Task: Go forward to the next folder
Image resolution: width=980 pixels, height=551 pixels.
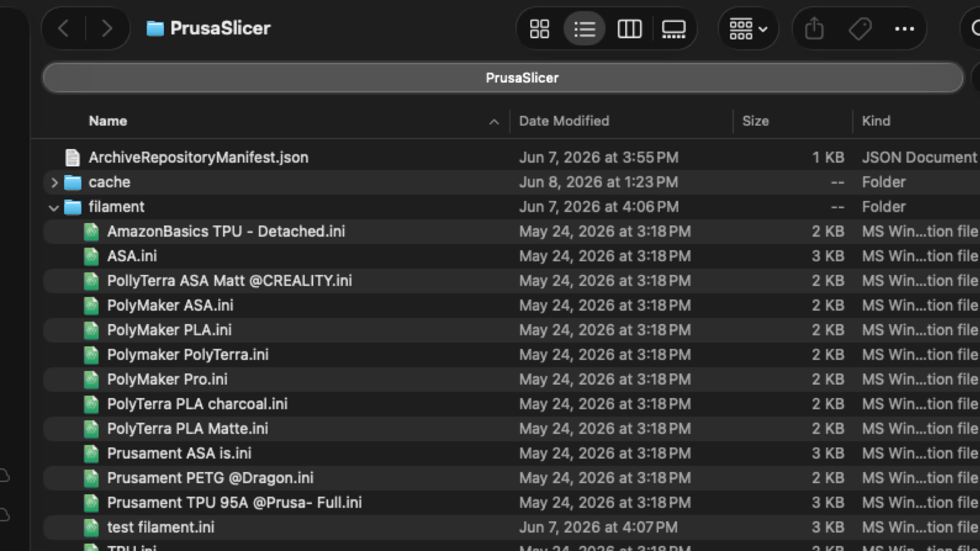Action: tap(107, 29)
